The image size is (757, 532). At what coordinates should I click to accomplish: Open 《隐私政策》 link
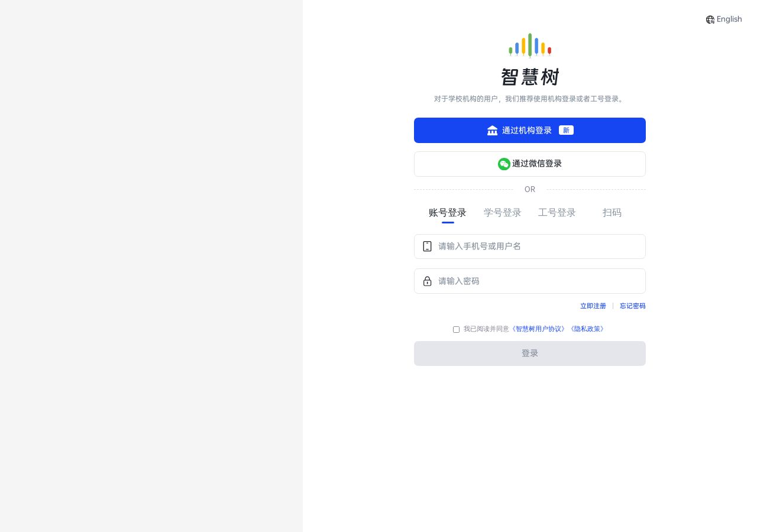tap(587, 329)
